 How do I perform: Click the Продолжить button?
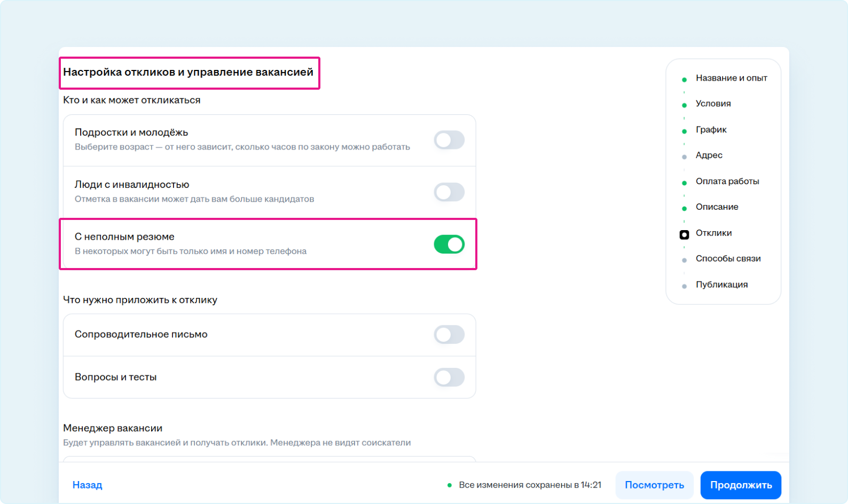click(x=740, y=485)
